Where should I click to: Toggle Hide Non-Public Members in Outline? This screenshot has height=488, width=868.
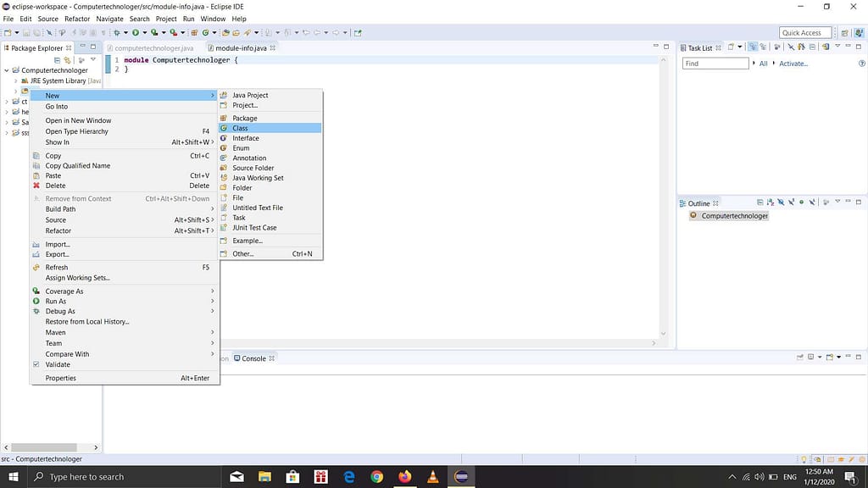[802, 202]
